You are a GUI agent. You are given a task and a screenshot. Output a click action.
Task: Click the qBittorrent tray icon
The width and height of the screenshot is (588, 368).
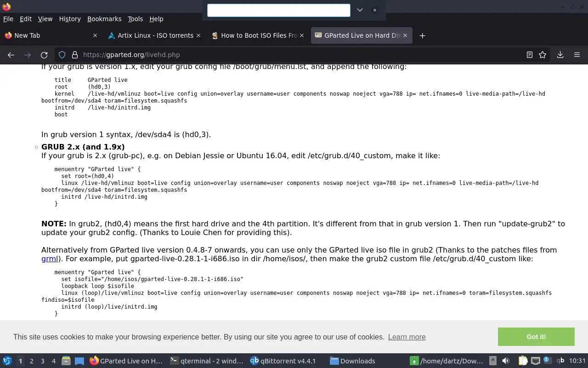560,361
